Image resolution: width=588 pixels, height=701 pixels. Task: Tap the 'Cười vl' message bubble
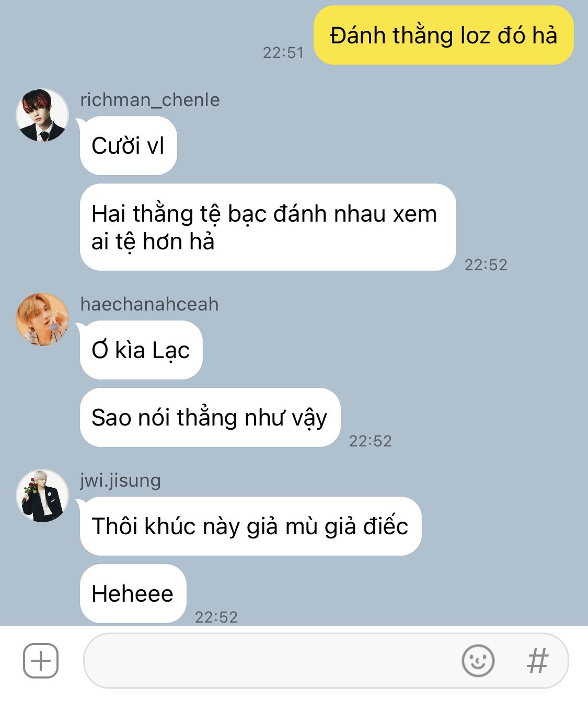tap(128, 146)
